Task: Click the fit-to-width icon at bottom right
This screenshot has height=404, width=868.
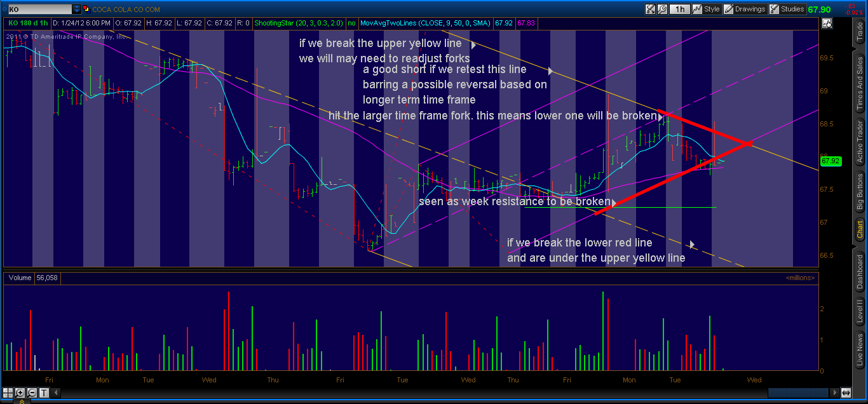Action: [846, 393]
